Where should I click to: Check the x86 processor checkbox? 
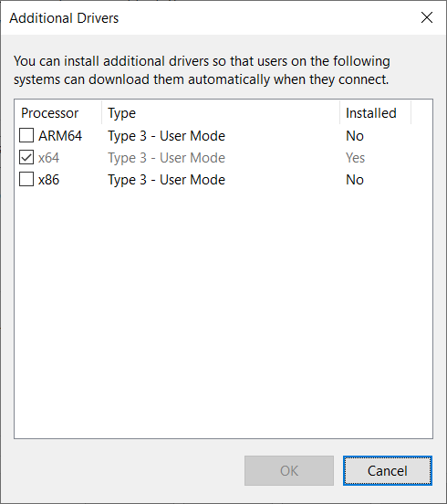(26, 179)
